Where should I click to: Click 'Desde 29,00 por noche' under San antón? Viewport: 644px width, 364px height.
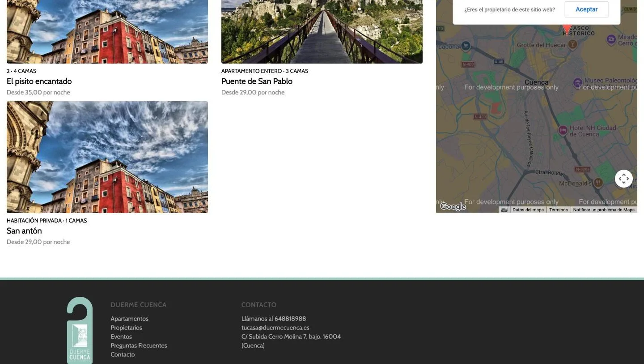[x=38, y=242]
